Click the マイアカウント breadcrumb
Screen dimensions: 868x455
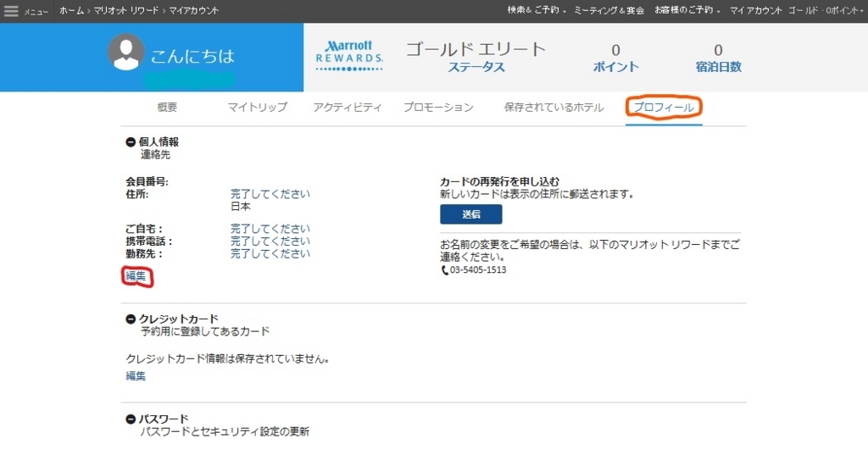194,10
